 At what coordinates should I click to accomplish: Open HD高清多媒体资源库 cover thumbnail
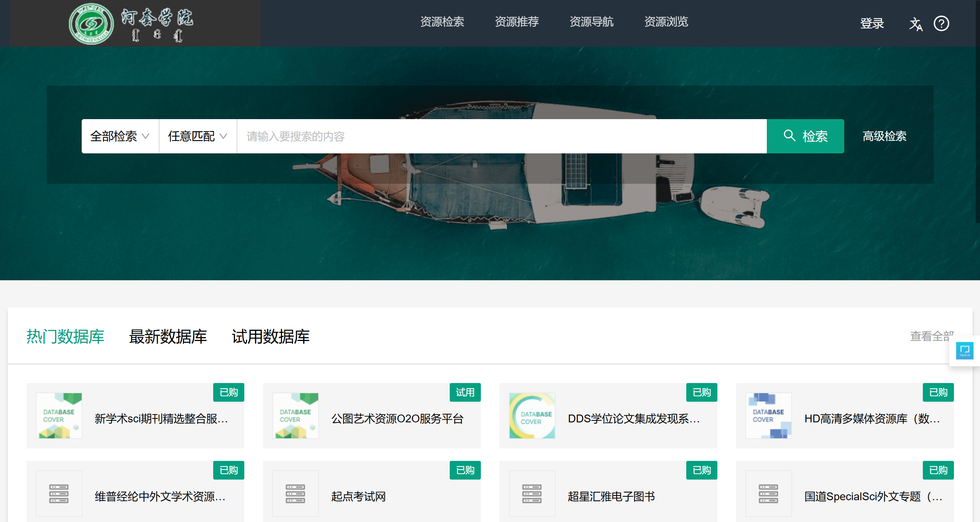pyautogui.click(x=768, y=415)
